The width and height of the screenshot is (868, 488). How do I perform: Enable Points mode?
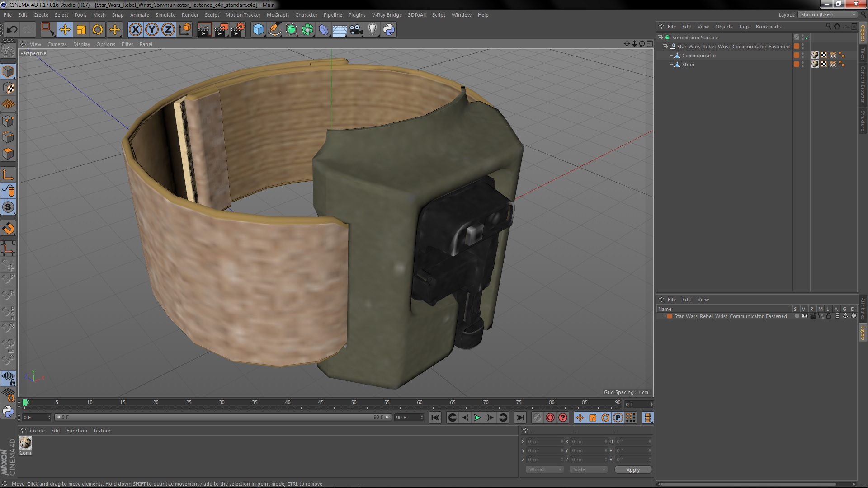point(8,121)
